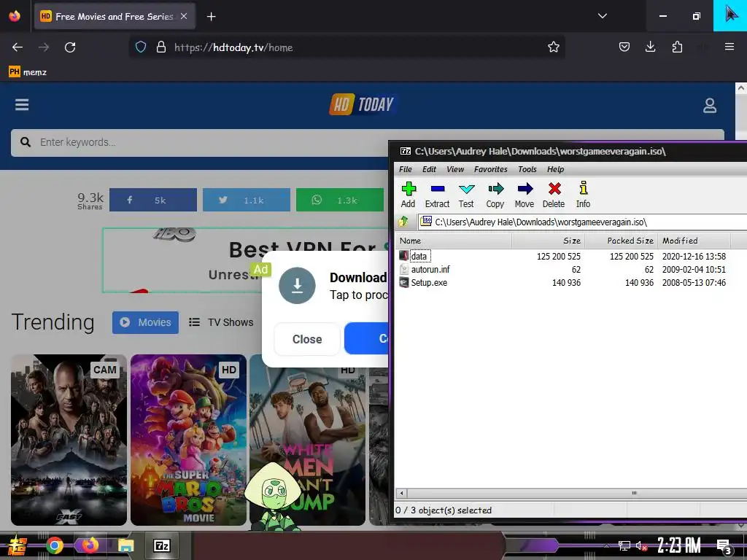Viewport: 747px width, 560px height.
Task: Expand the list all tabs chevron
Action: point(602,16)
